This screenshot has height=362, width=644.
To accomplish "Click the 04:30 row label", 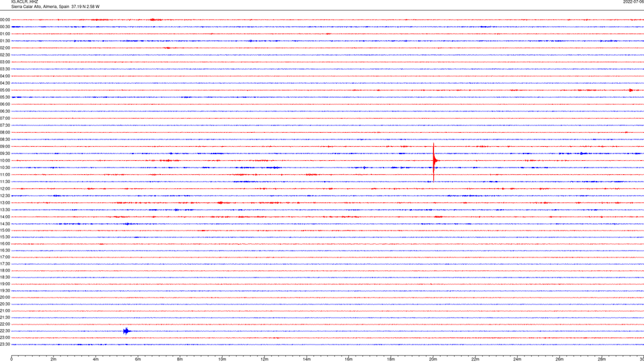I will [5, 83].
